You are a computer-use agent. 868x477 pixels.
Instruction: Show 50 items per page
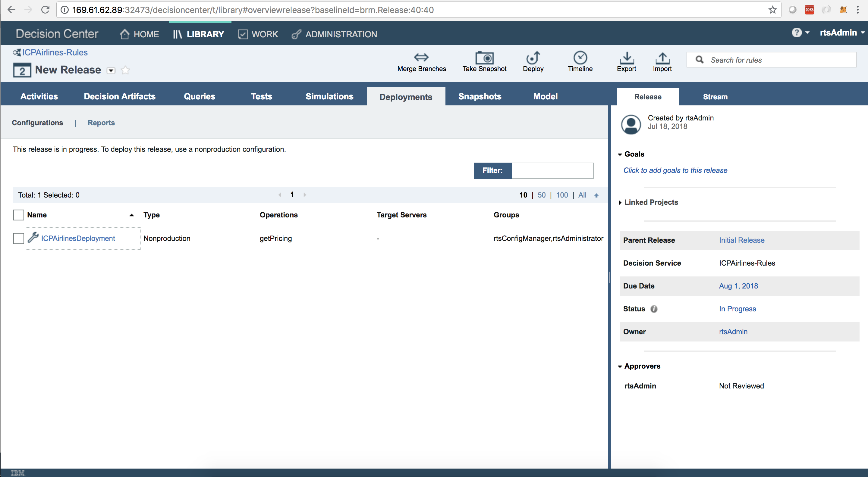[541, 195]
